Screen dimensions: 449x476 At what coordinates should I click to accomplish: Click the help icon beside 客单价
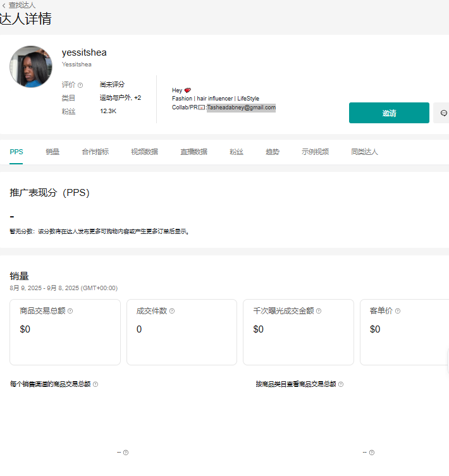[x=398, y=311]
